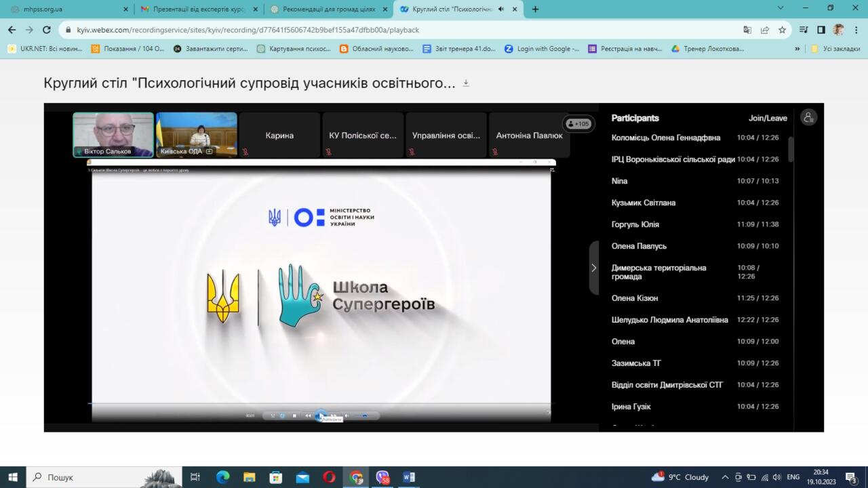Select Віктор Сальков video thumbnail
The width and height of the screenshot is (868, 488).
click(x=113, y=135)
